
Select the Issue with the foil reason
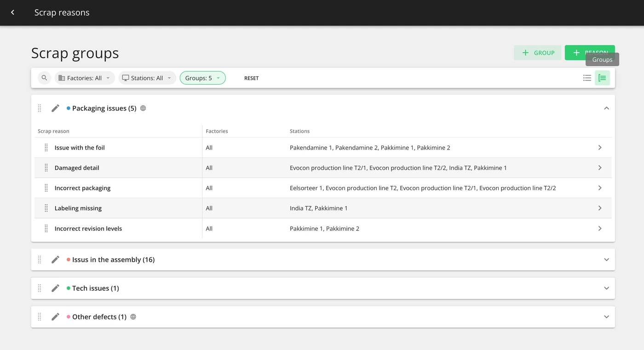[80, 147]
